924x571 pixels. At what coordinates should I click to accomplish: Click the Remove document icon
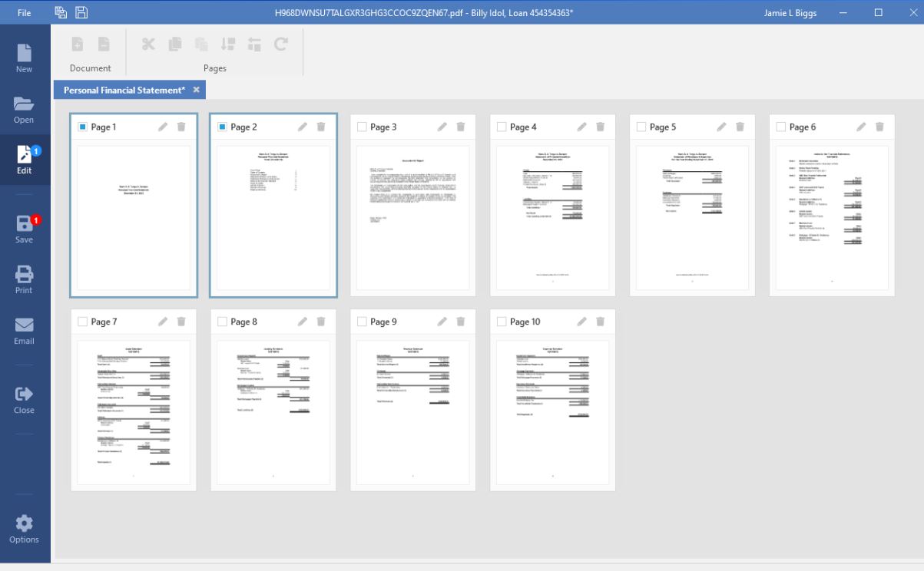click(x=103, y=45)
